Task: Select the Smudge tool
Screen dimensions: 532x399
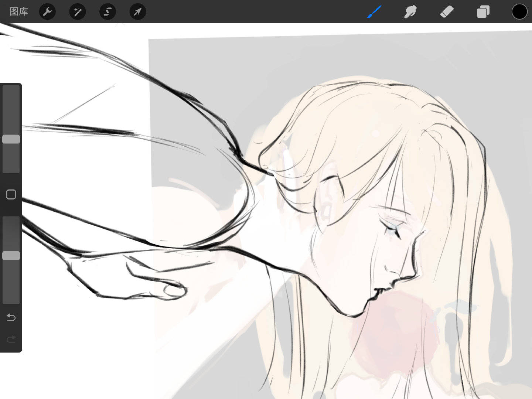Action: point(410,12)
